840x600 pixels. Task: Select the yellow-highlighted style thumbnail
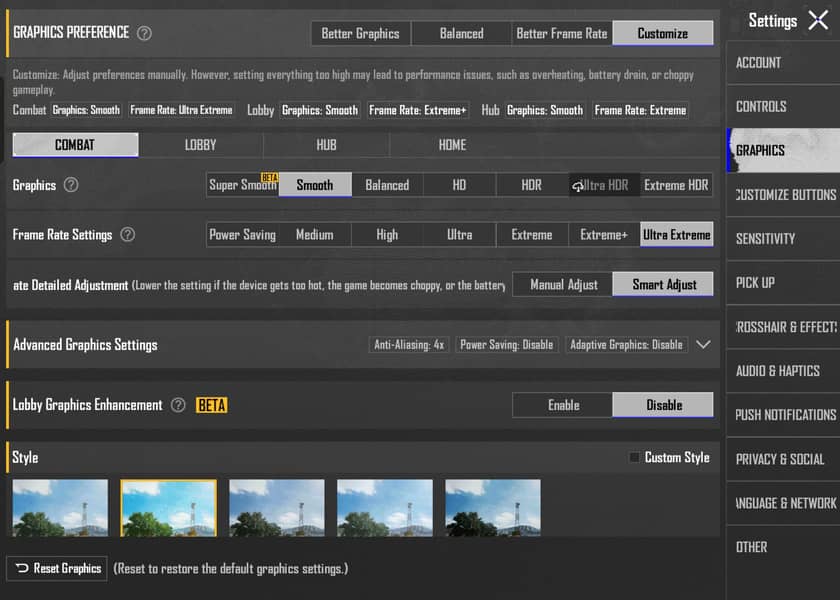click(x=169, y=508)
